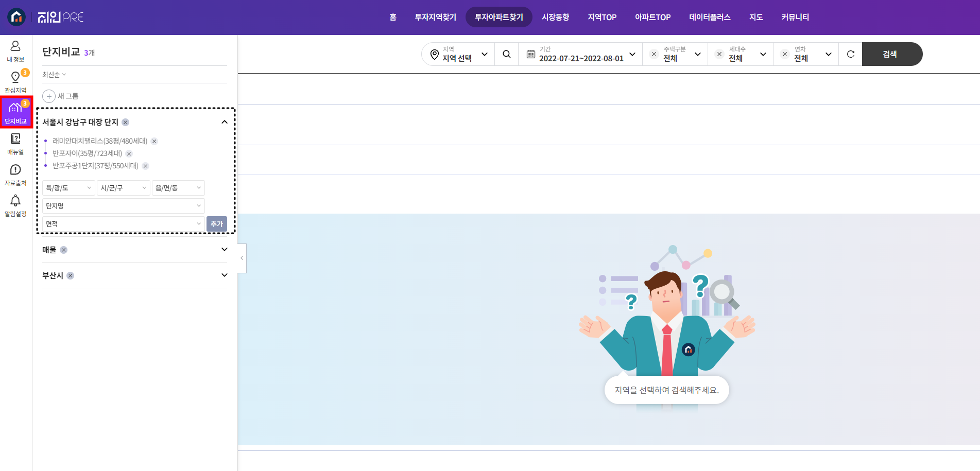
Task: Open the 기간 date range picker
Action: click(x=581, y=54)
